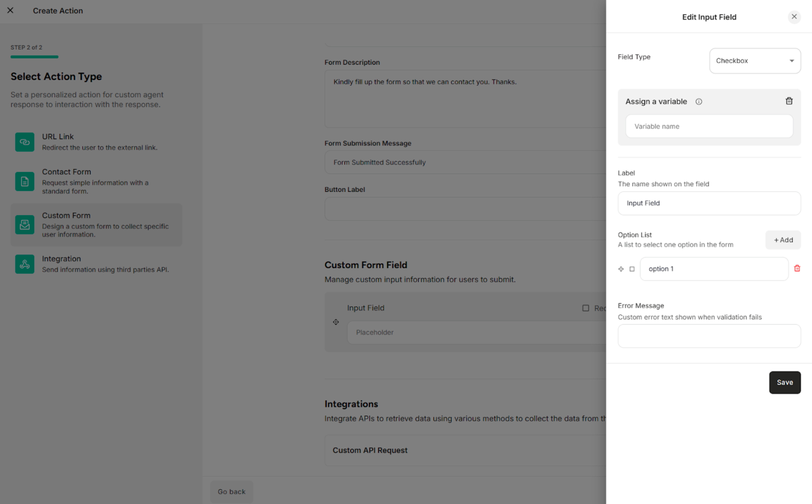Click the Step 2 progress bar
The image size is (812, 504).
tap(34, 57)
